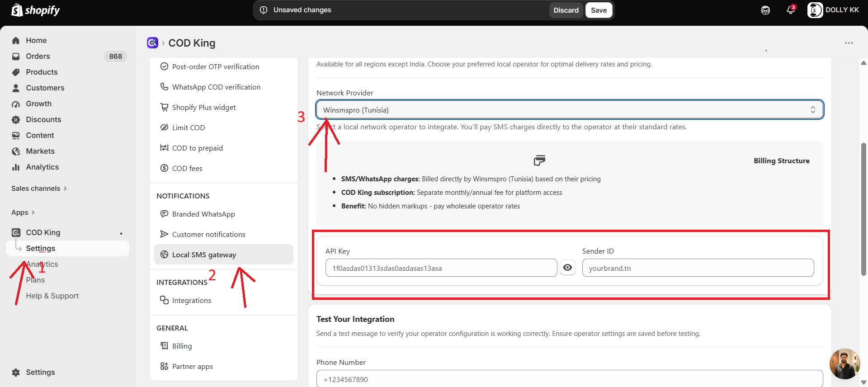Screen dimensions: 868x387
Task: Click the Markets globe icon
Action: (16, 151)
